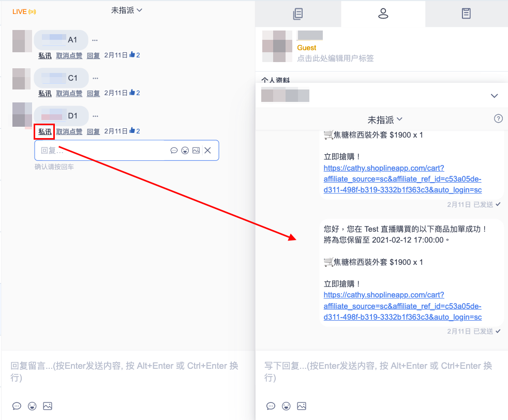Click 回复 under comment D1
Screen dimensions: 508x420
click(x=93, y=132)
